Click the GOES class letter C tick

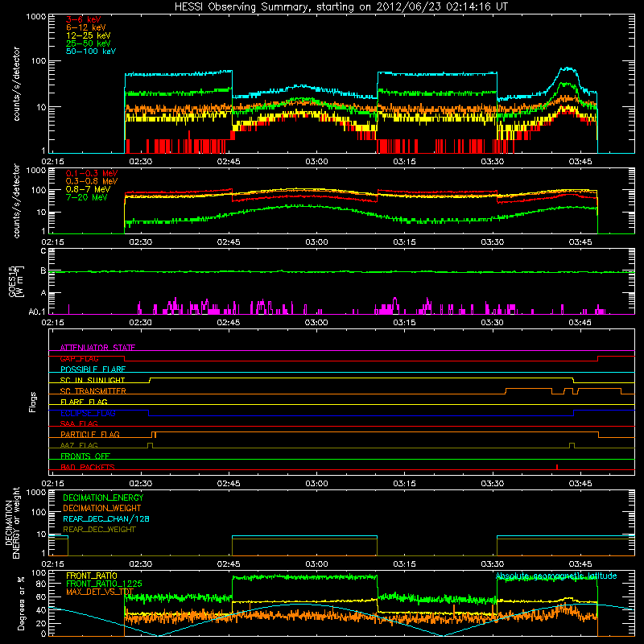point(43,251)
